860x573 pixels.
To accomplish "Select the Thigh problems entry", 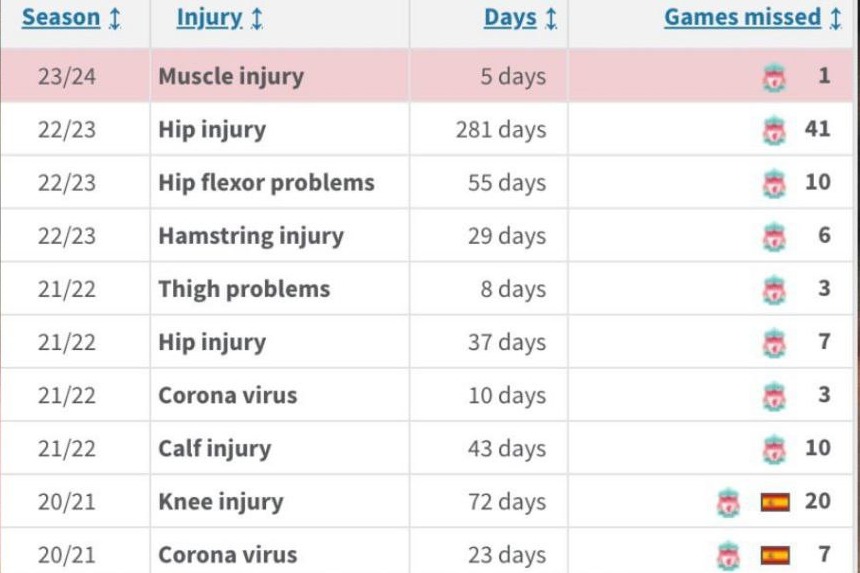I will coord(245,289).
